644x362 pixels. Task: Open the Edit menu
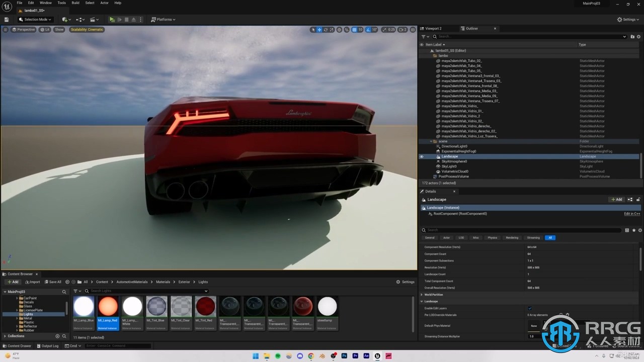click(31, 3)
